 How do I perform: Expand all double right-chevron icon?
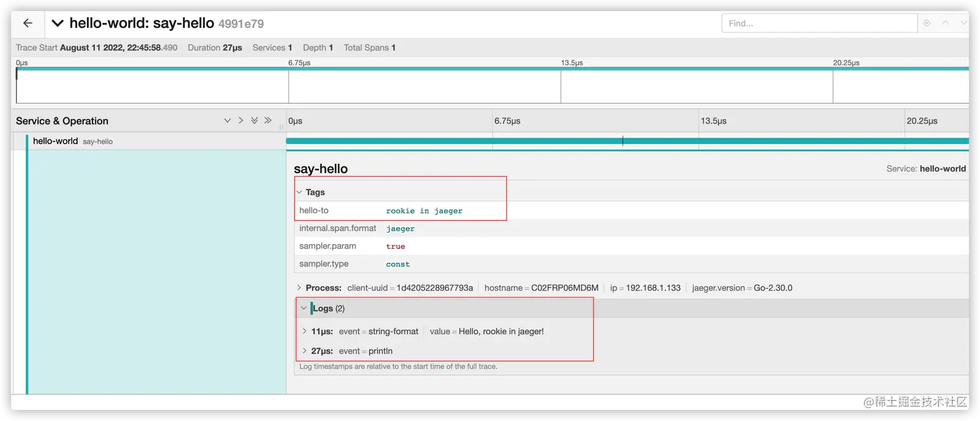[268, 120]
